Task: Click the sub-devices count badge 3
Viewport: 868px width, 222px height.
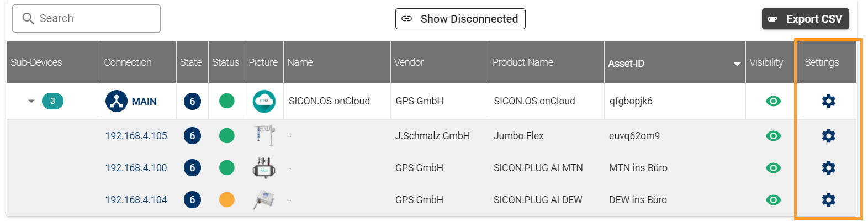Action: coord(52,101)
